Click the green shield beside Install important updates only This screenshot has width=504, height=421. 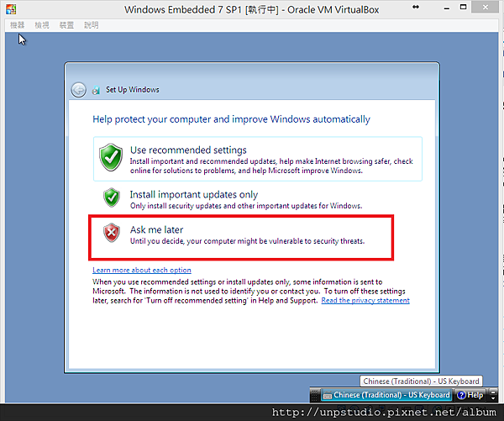(112, 197)
